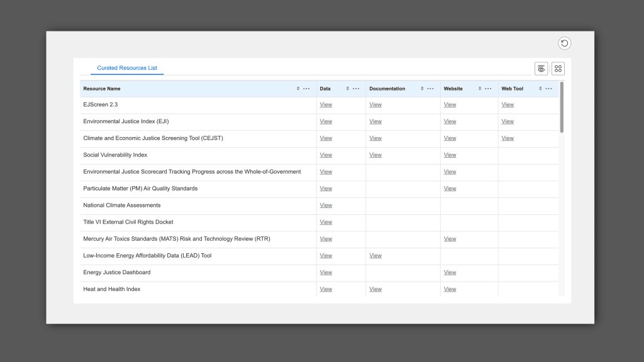Click the 'Documentation' column header text
Screen dimensions: 644x362
click(387, 89)
